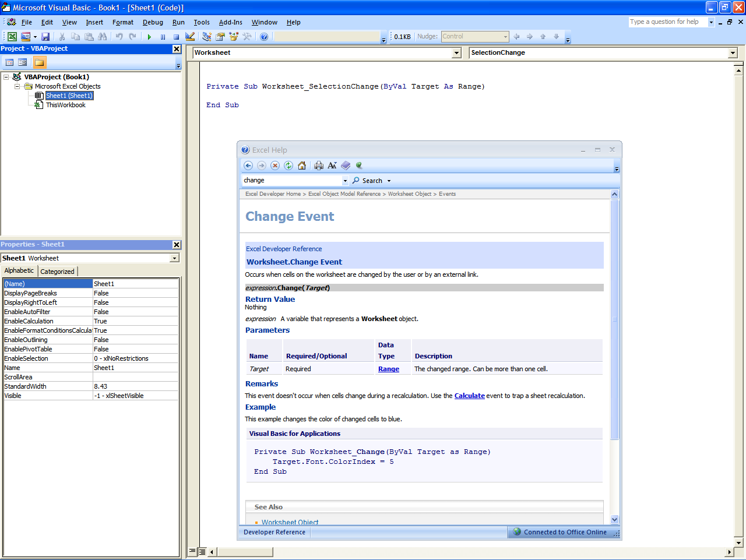This screenshot has height=560, width=746.
Task: Toggle Folders view in Project Explorer
Action: (x=40, y=62)
